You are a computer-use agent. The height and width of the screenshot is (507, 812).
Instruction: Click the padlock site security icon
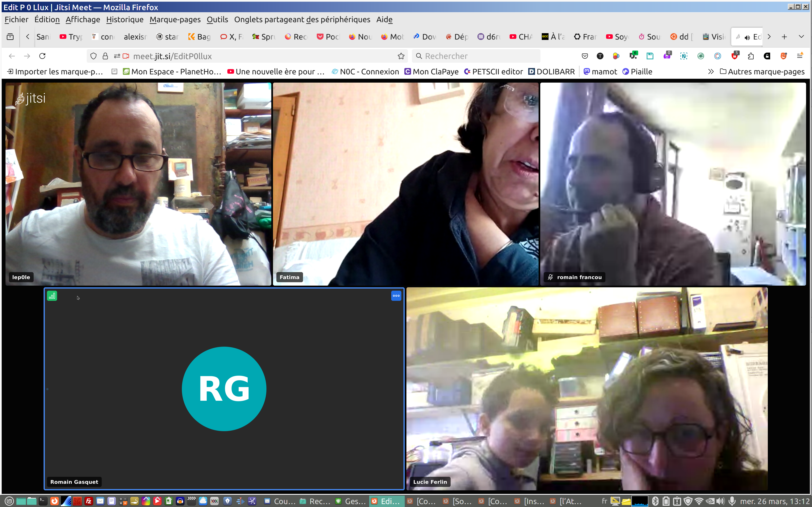pos(105,56)
